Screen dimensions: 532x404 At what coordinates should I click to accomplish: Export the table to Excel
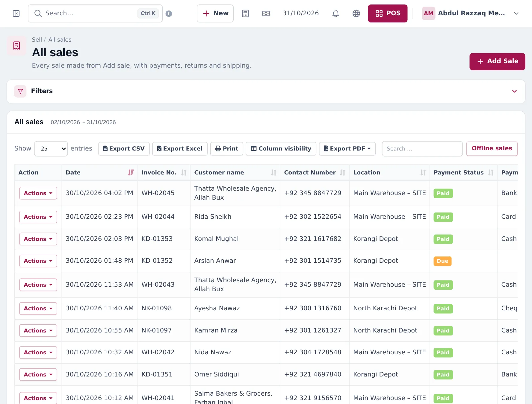(x=180, y=149)
